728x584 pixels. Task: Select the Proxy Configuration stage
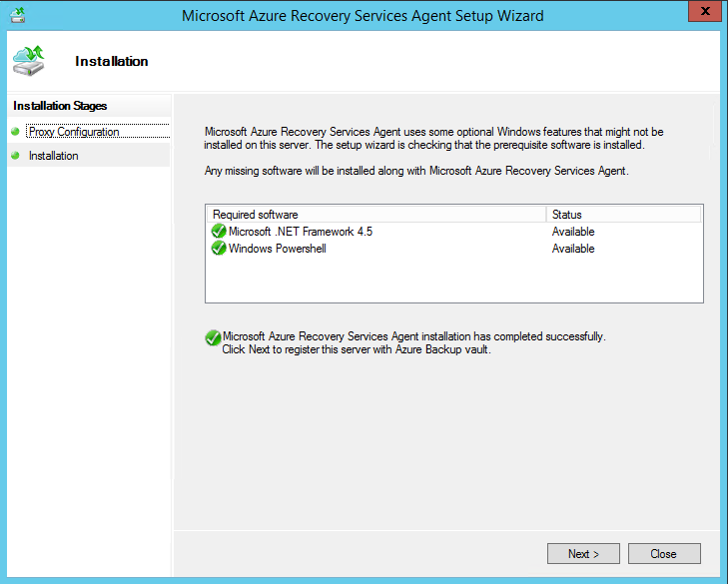[74, 132]
